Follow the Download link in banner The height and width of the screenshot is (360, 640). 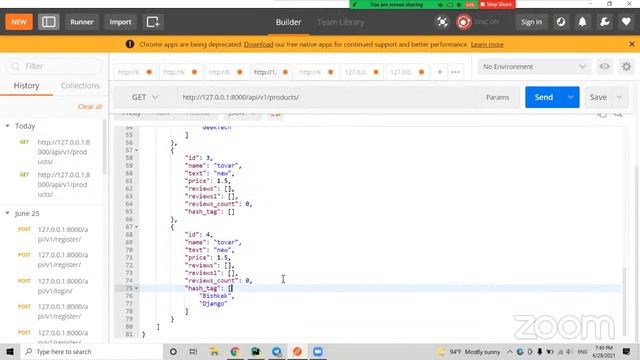coord(258,44)
